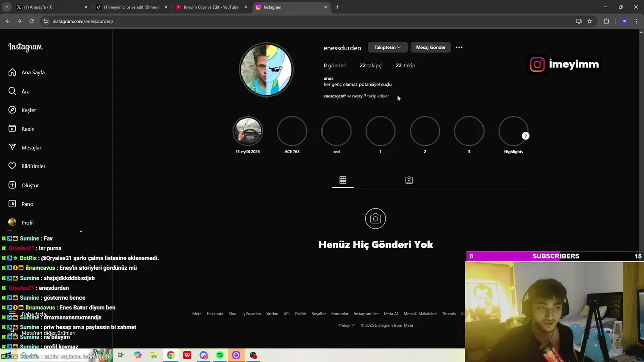The height and width of the screenshot is (362, 644).
Task: Switch to posts grid tab
Action: click(x=343, y=180)
